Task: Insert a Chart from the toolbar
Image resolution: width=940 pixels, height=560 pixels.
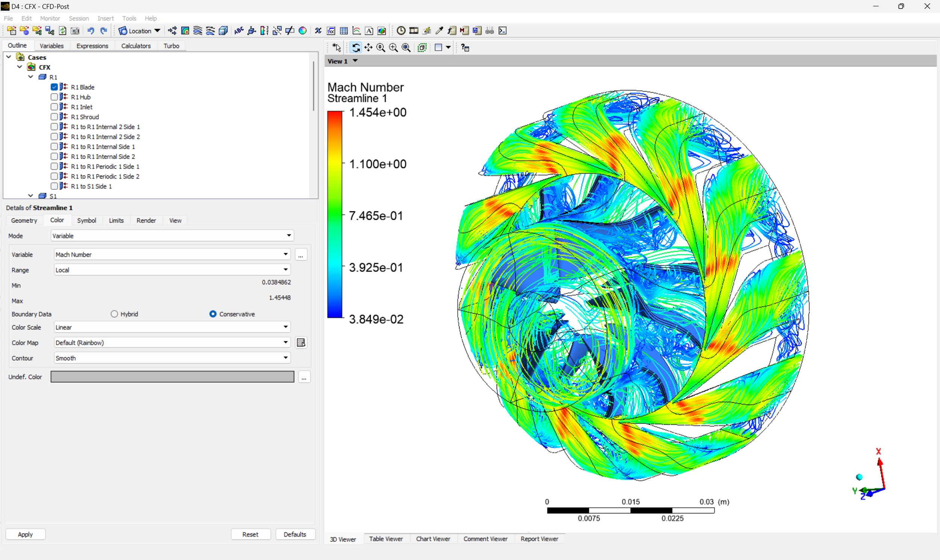Action: point(356,31)
